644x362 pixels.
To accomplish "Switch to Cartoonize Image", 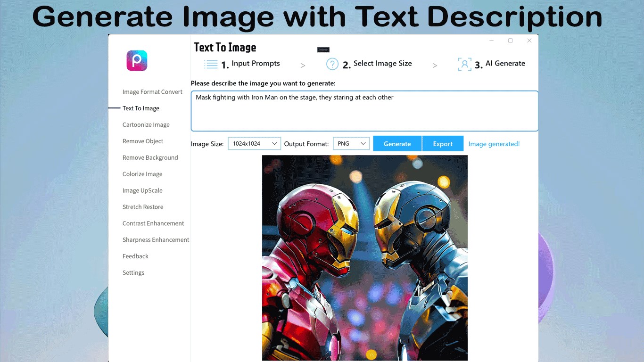I will [x=146, y=124].
